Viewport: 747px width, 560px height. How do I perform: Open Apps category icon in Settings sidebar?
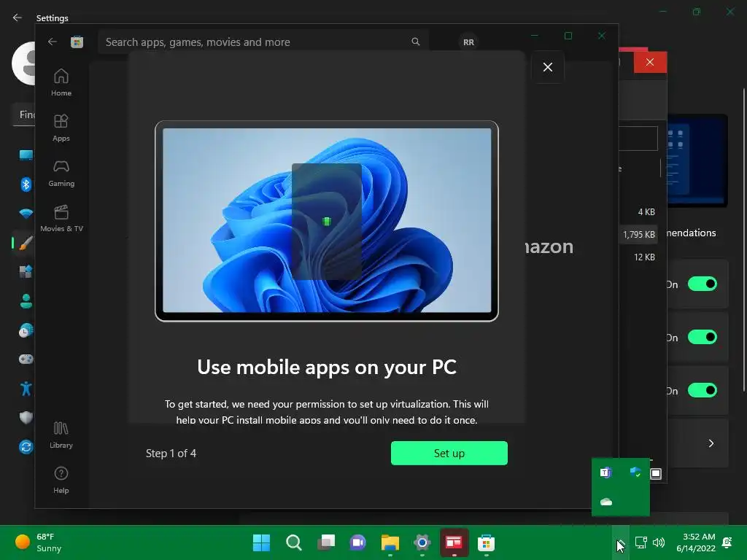(x=26, y=272)
